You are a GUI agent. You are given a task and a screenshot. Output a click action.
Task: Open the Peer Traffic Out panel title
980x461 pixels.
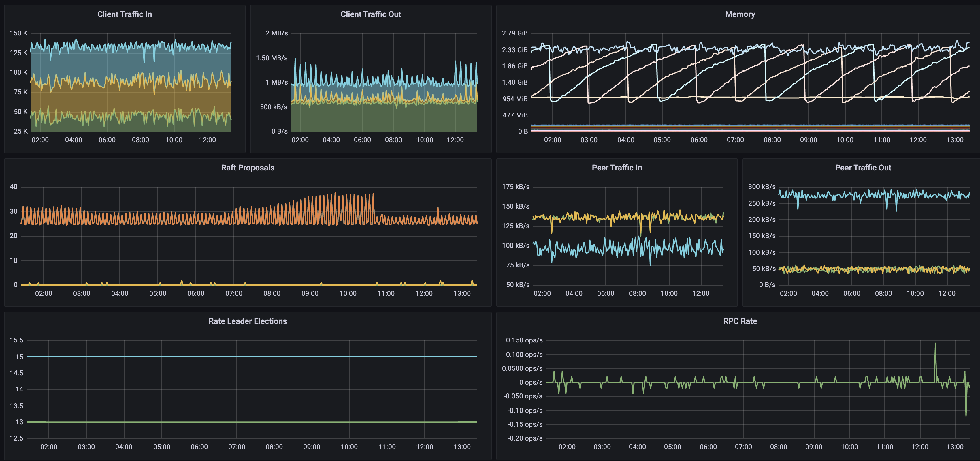tap(863, 168)
